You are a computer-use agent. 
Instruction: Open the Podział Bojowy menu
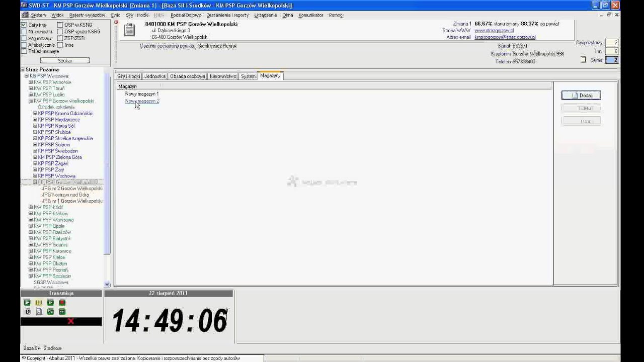click(x=186, y=15)
